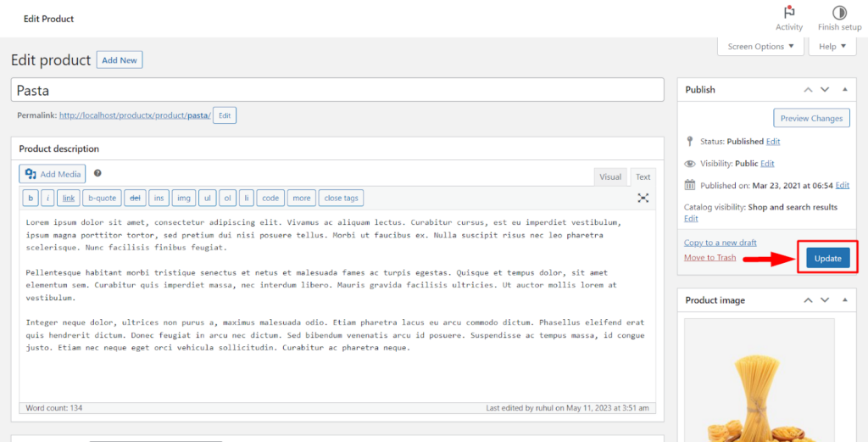868x442 pixels.
Task: Toggle distraction-free fullscreen editor icon
Action: (x=643, y=198)
